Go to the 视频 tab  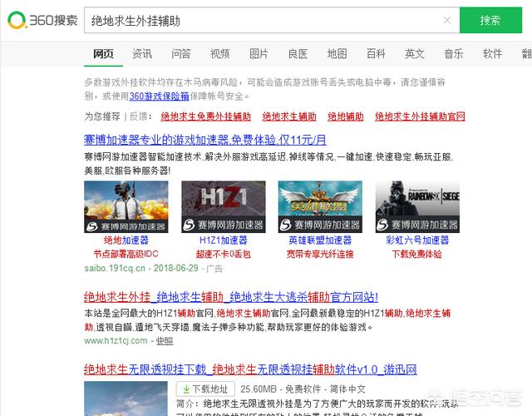[x=219, y=53]
